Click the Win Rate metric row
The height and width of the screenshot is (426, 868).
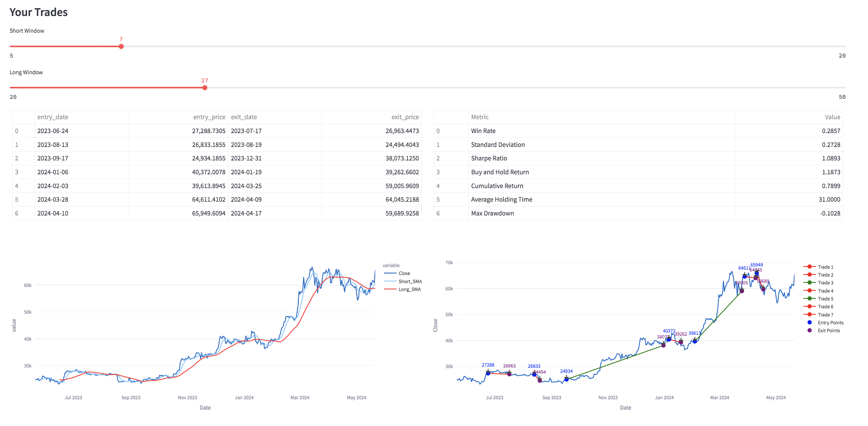click(x=638, y=131)
